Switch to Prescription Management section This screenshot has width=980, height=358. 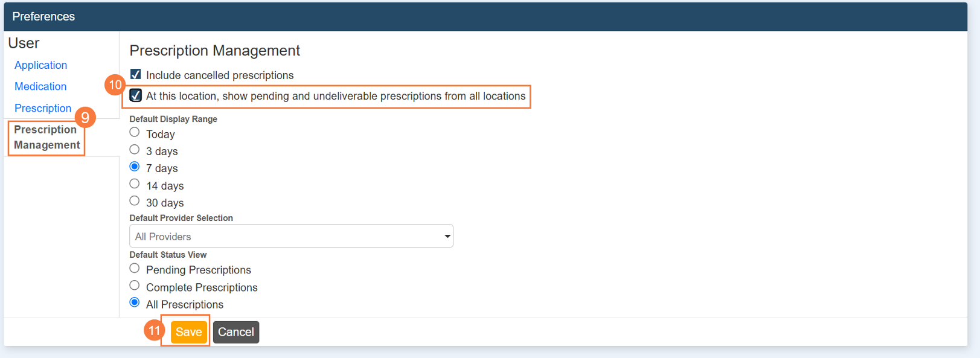[x=46, y=137]
